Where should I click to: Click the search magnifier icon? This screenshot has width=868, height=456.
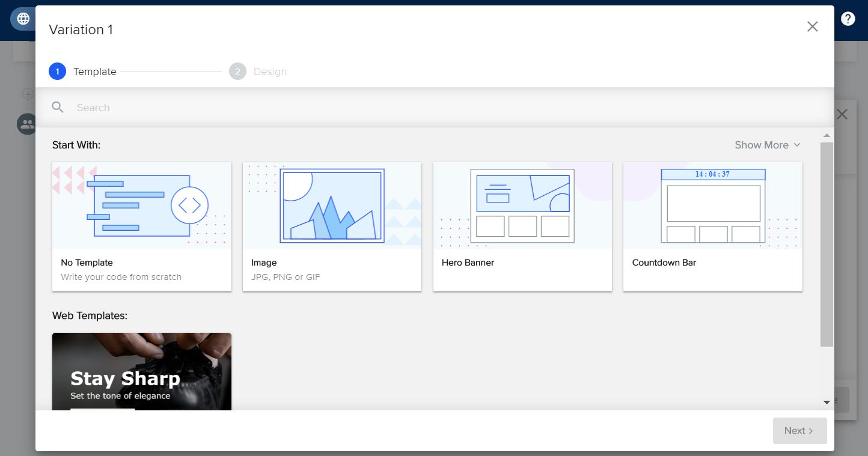[58, 107]
